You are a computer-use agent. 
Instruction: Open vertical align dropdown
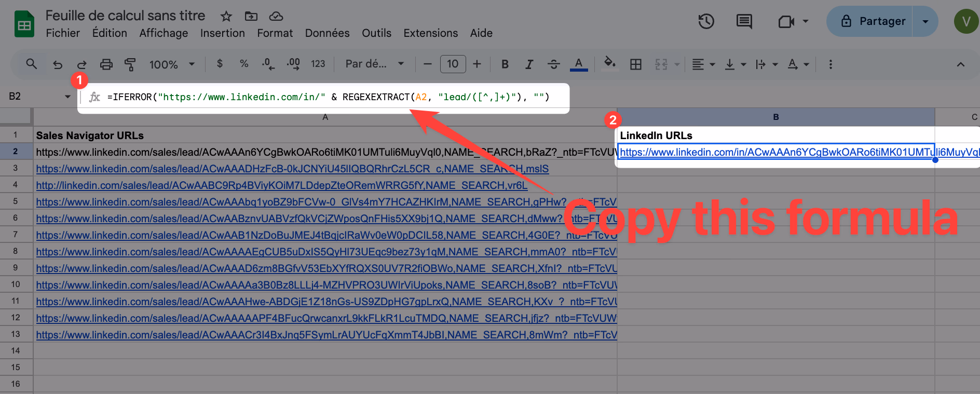pos(735,64)
